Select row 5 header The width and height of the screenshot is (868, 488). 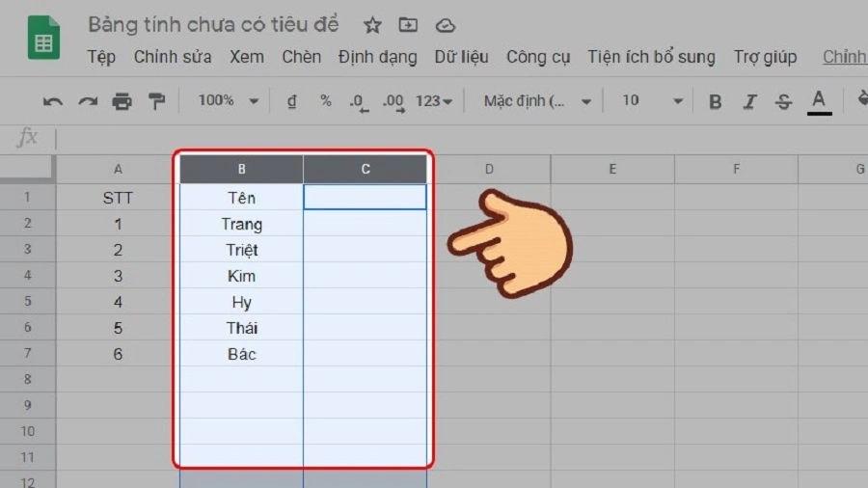tap(27, 301)
